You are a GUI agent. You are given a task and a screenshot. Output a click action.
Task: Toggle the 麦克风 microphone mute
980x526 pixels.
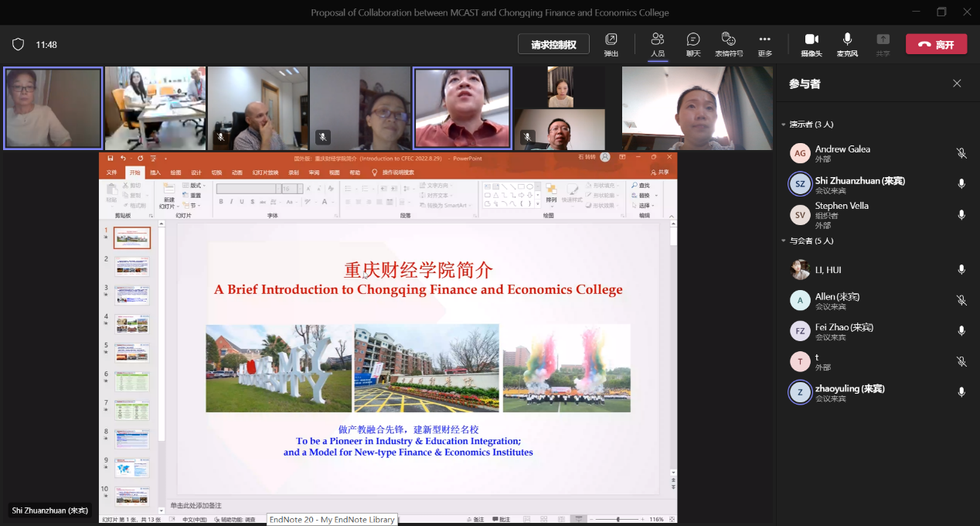tap(847, 39)
